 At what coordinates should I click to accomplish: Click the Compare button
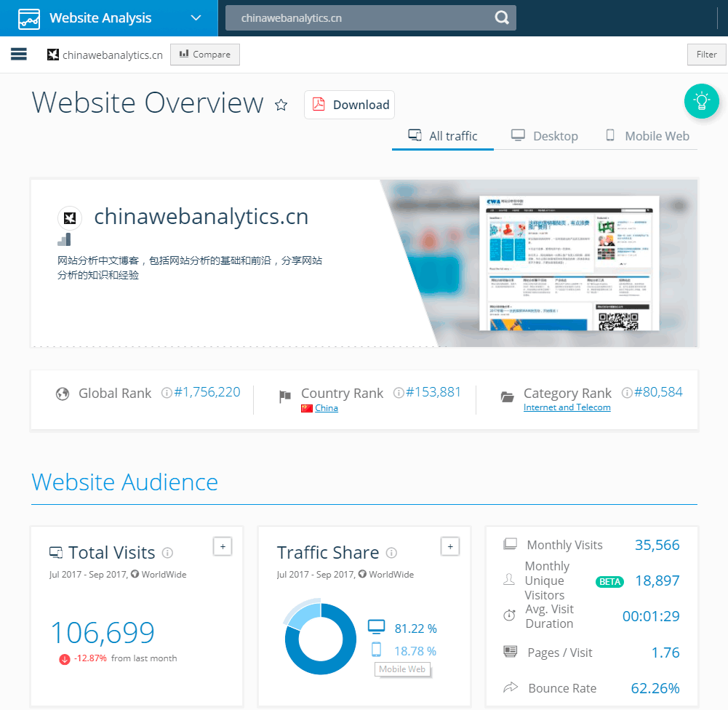click(204, 55)
